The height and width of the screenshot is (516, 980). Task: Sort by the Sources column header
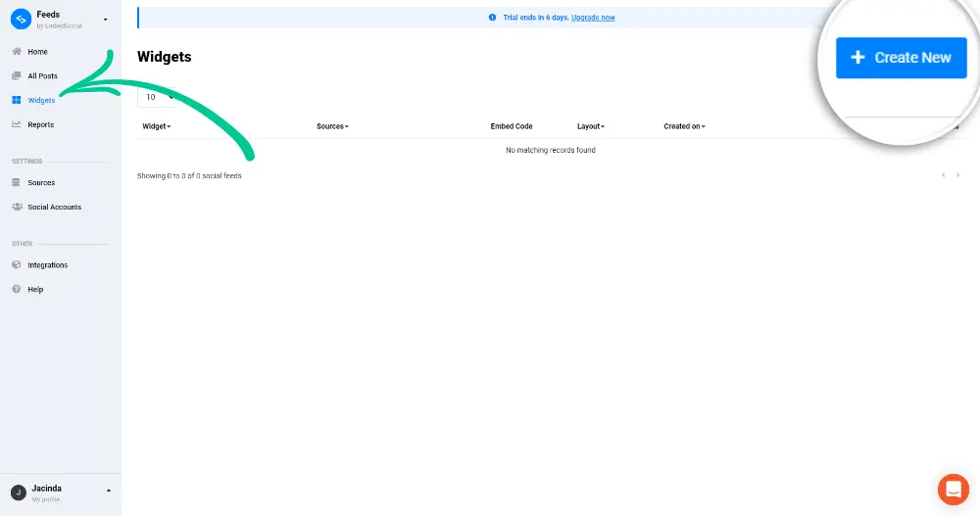(x=332, y=126)
